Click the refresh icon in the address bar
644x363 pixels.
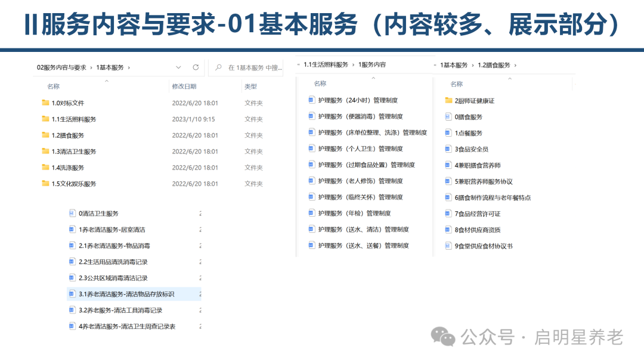click(196, 67)
